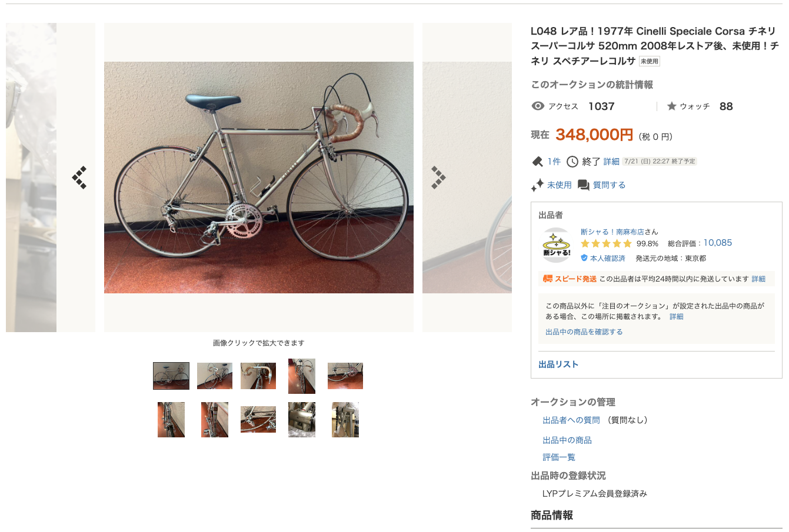
Task: Open 出品者への質問 link
Action: pos(571,420)
